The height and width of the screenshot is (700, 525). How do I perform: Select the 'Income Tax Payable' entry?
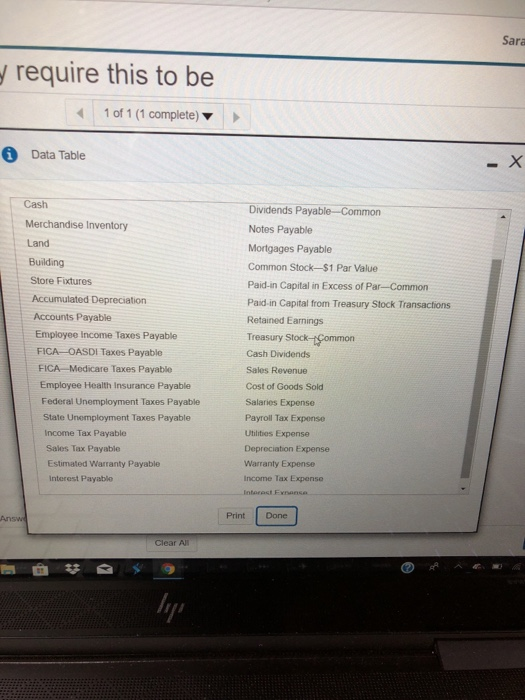[x=85, y=433]
